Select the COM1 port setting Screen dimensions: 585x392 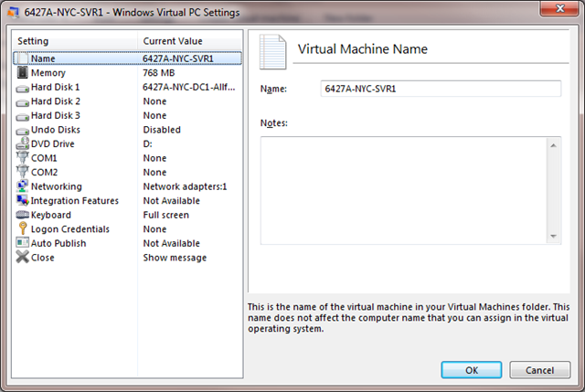44,158
